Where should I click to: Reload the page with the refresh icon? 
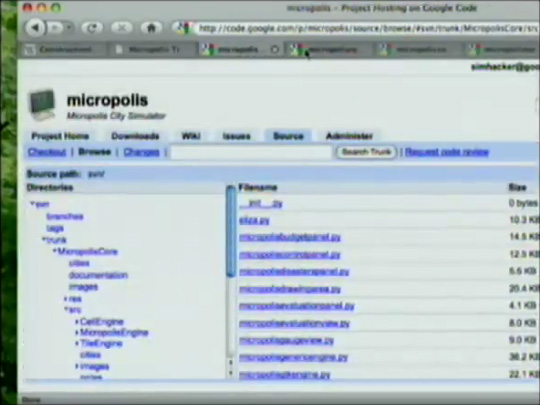pos(92,28)
